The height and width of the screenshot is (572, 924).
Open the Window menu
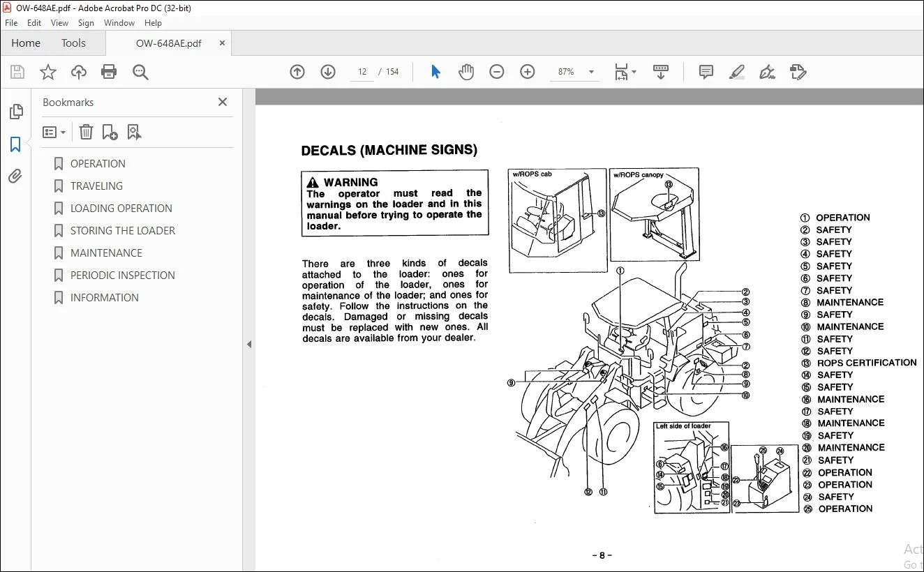click(x=119, y=23)
